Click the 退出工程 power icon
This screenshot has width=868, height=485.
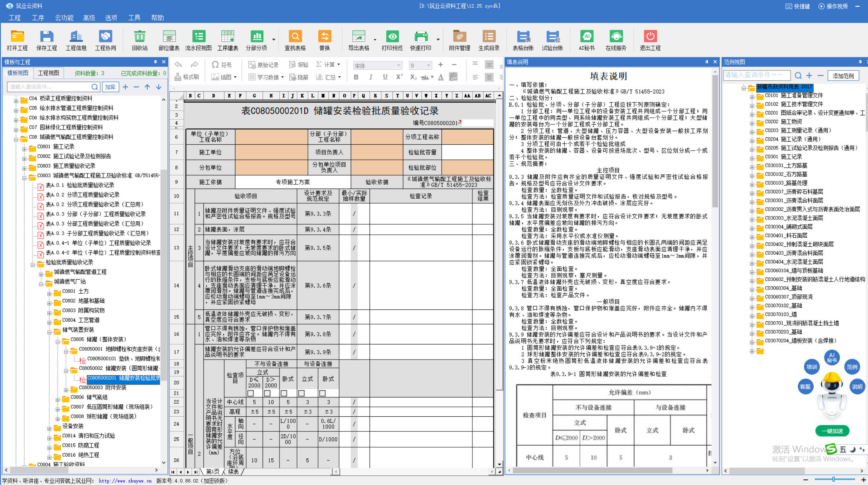point(650,37)
